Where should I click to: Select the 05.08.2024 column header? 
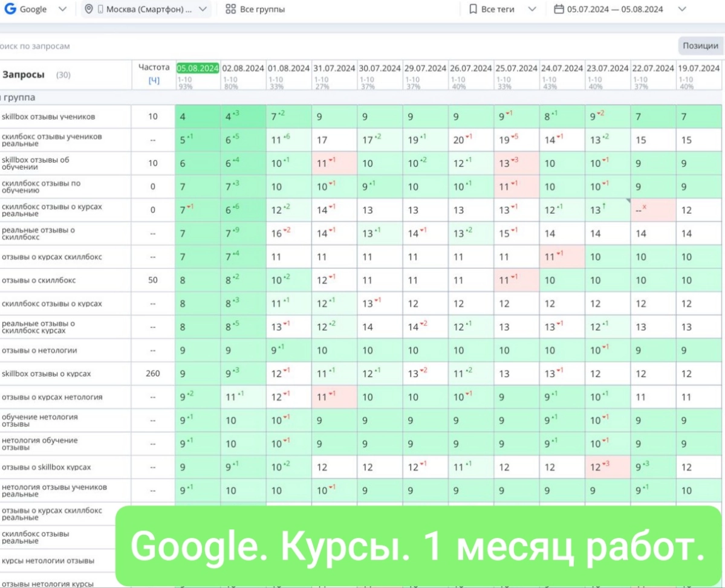point(198,68)
